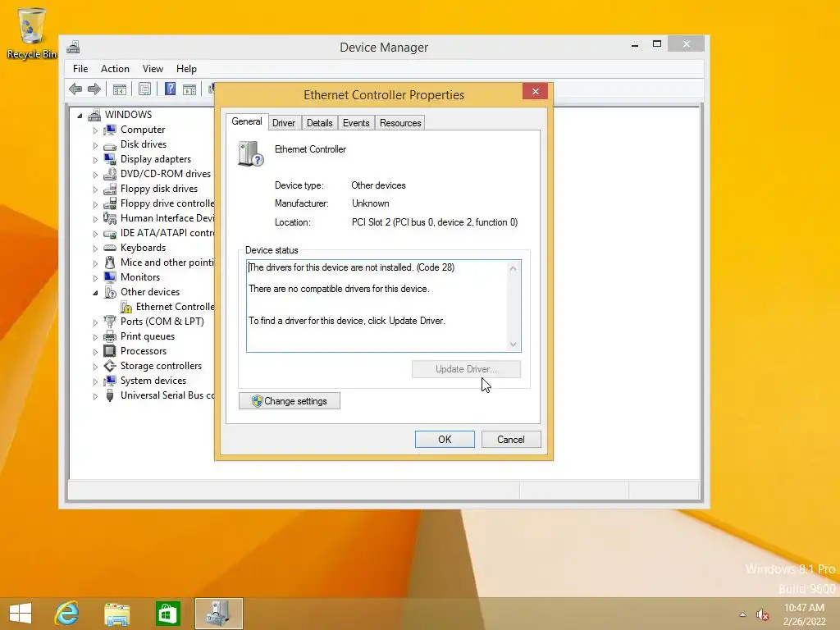
Task: Expand the Disk drives tree node
Action: pos(95,145)
